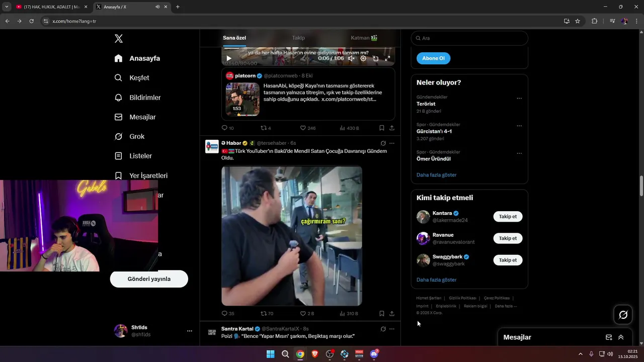644x362 pixels.
Task: Open Listeler in the sidebar
Action: point(133,156)
